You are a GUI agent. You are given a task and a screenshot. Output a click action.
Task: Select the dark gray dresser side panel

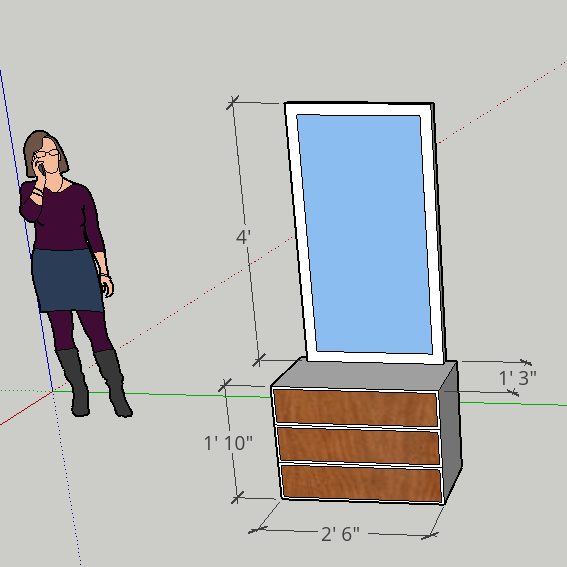(451, 430)
